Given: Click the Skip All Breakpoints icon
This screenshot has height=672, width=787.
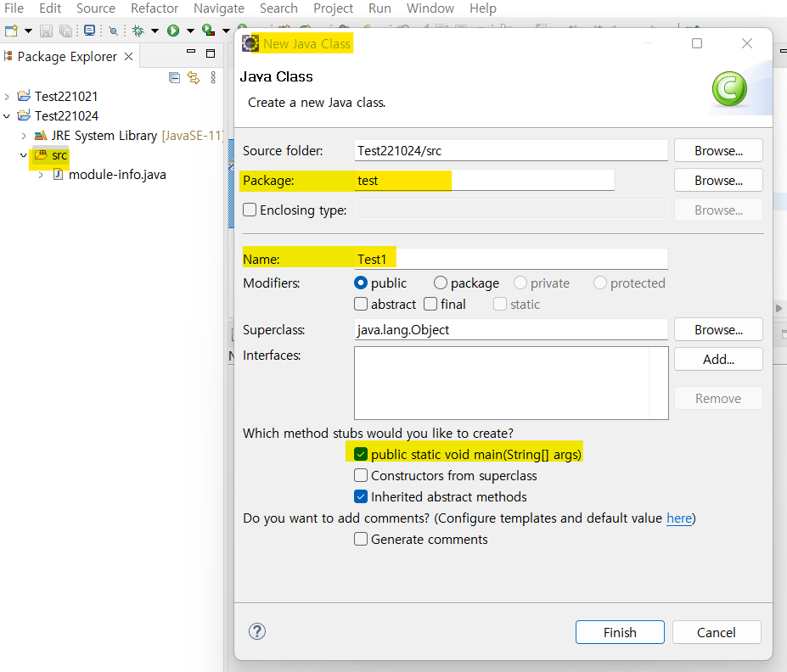Looking at the screenshot, I should pos(114,31).
